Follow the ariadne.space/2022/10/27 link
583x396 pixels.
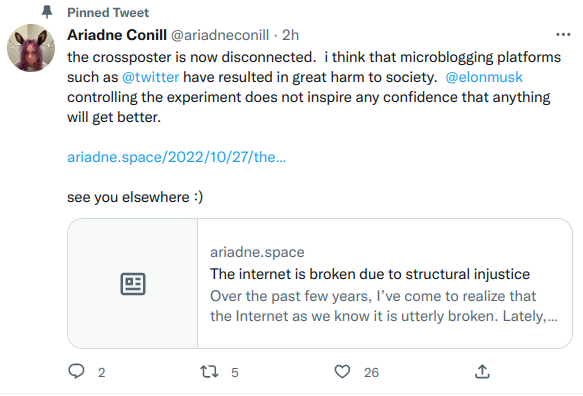point(176,157)
